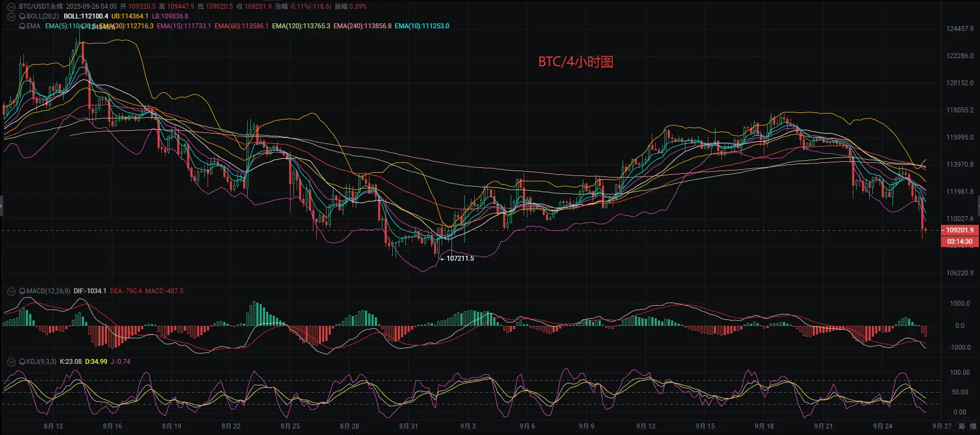Click the EMA indicator alert bell icon
This screenshot has height=435, width=980.
[x=22, y=26]
